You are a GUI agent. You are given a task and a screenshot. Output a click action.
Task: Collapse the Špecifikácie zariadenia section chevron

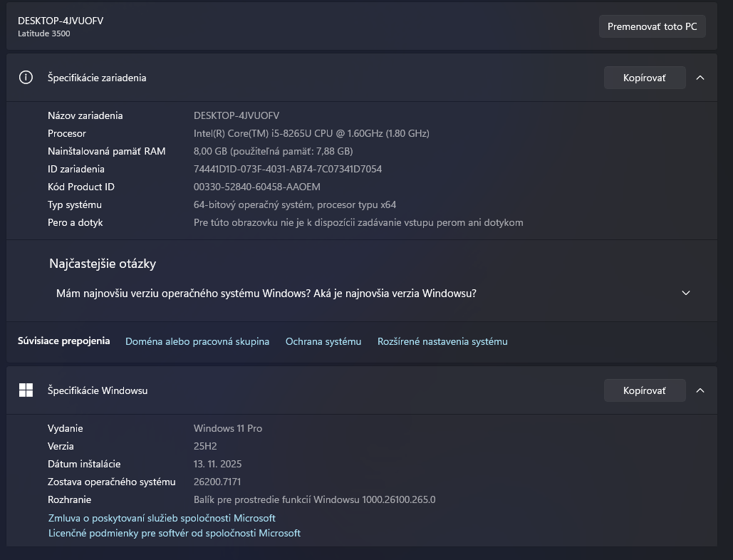(700, 78)
